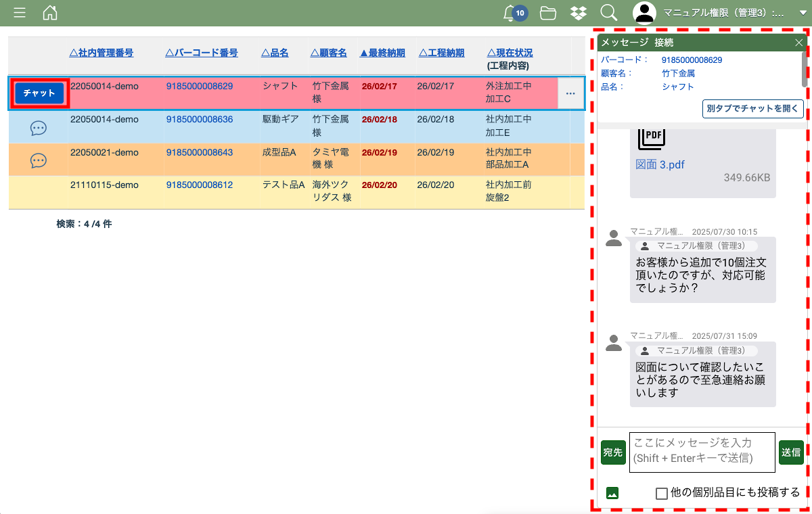Image resolution: width=812 pixels, height=514 pixels.
Task: Sort by 最終納期 column header
Action: (x=382, y=53)
